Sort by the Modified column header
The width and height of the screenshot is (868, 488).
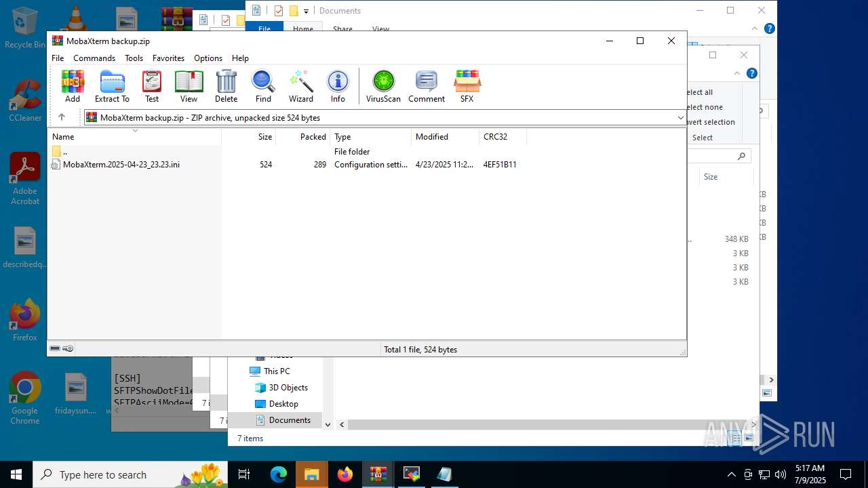[446, 137]
